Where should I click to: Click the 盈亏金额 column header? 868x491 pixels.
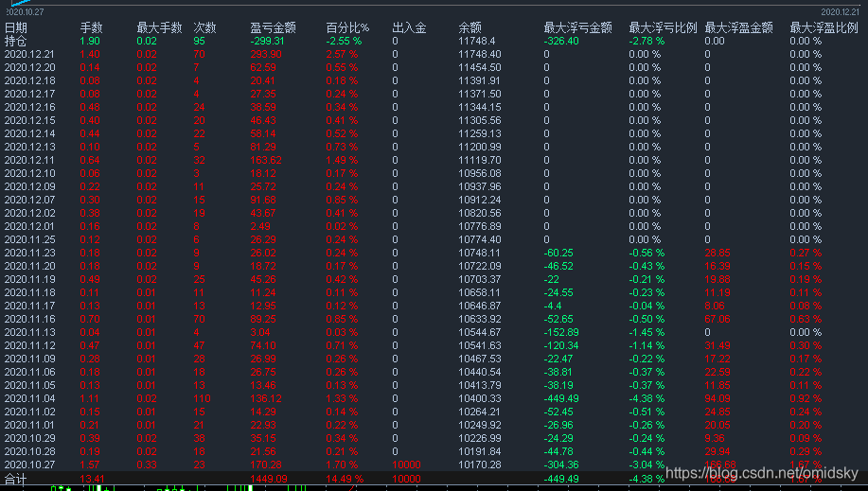pyautogui.click(x=273, y=27)
